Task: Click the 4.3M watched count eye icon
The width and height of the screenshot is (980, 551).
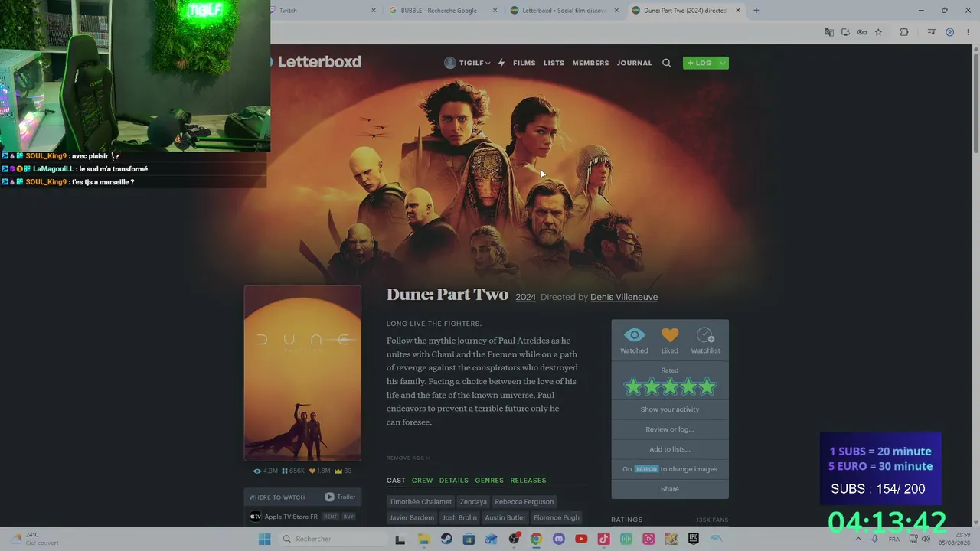Action: click(x=257, y=471)
